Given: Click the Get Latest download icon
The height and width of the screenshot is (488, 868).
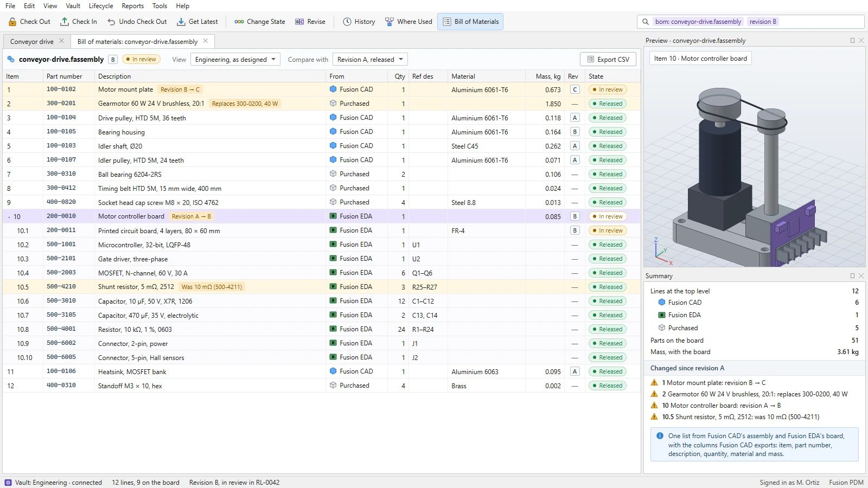Looking at the screenshot, I should point(181,22).
